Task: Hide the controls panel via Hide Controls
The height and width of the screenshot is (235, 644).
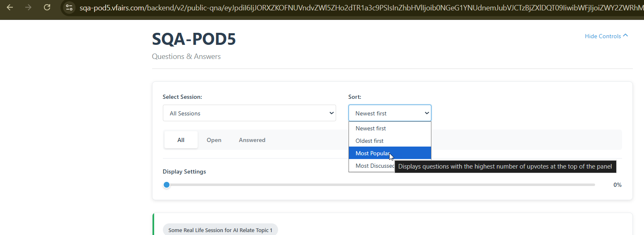Action: 603,36
